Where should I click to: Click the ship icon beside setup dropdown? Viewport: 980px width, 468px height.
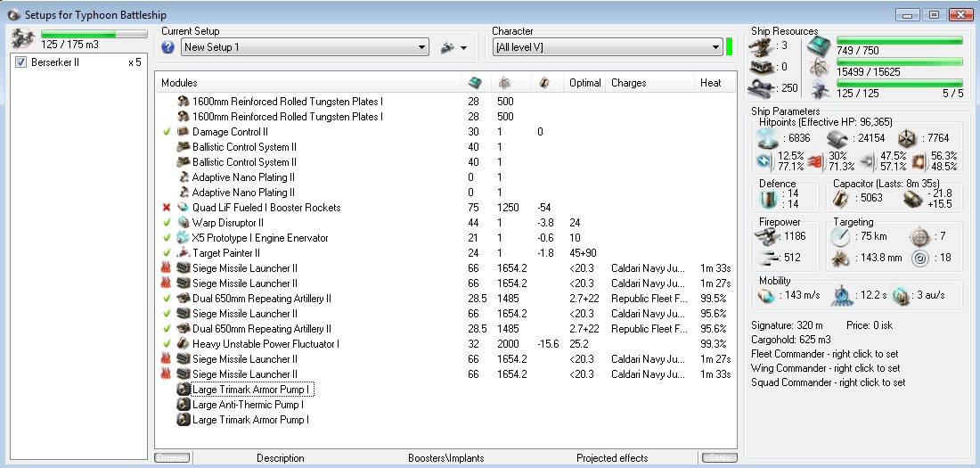coord(448,47)
